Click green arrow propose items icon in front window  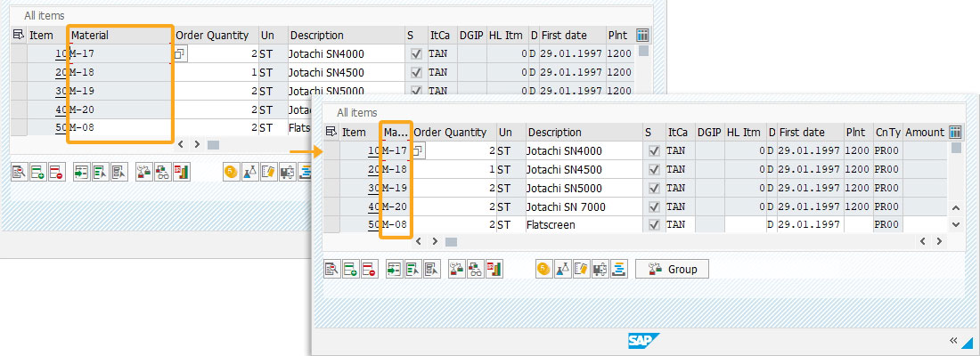pyautogui.click(x=395, y=269)
